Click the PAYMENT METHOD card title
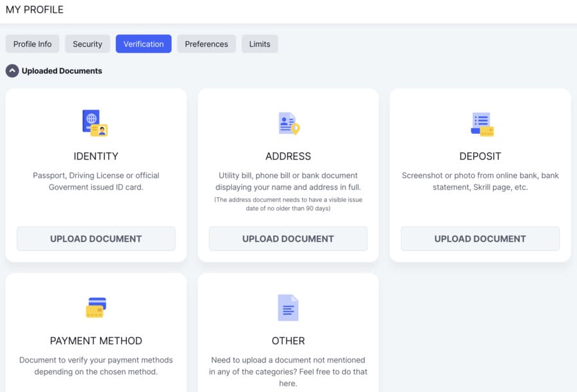The width and height of the screenshot is (577, 392). [96, 341]
